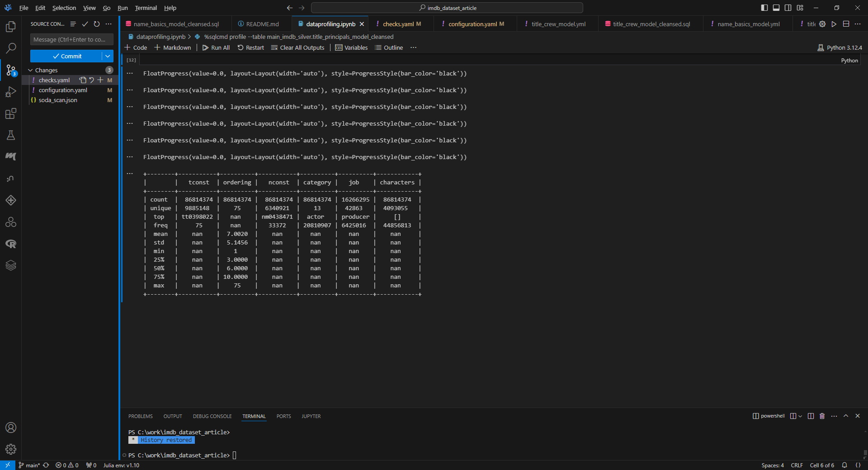Viewport: 868px width, 470px height.
Task: Expand first FloatProgress output ellipsis
Action: (x=130, y=73)
